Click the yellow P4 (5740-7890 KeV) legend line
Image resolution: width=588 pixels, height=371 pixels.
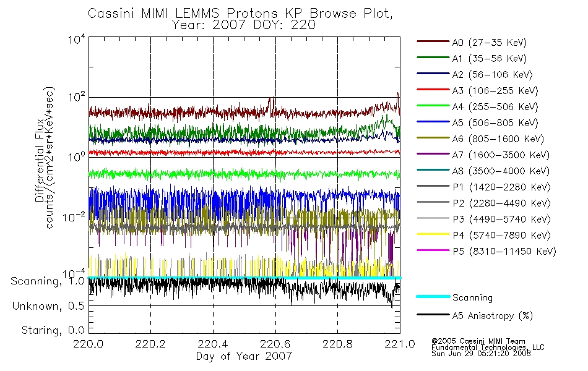point(433,234)
